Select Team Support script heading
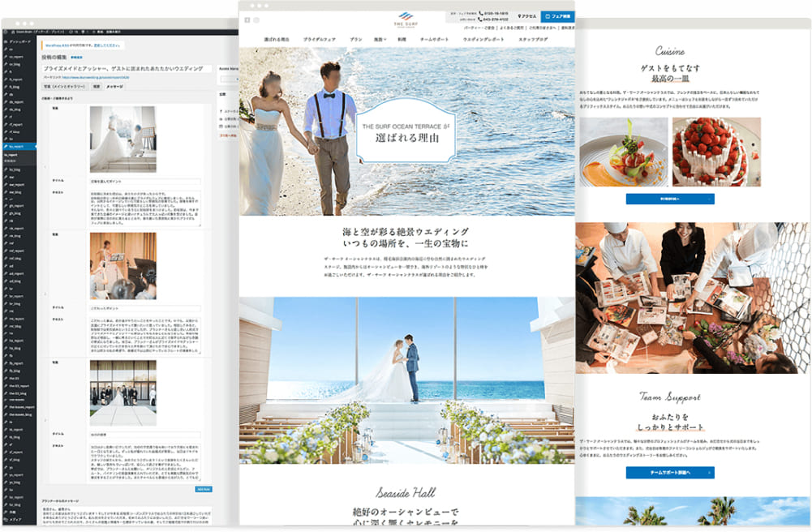Image resolution: width=812 pixels, height=532 pixels. [x=669, y=397]
